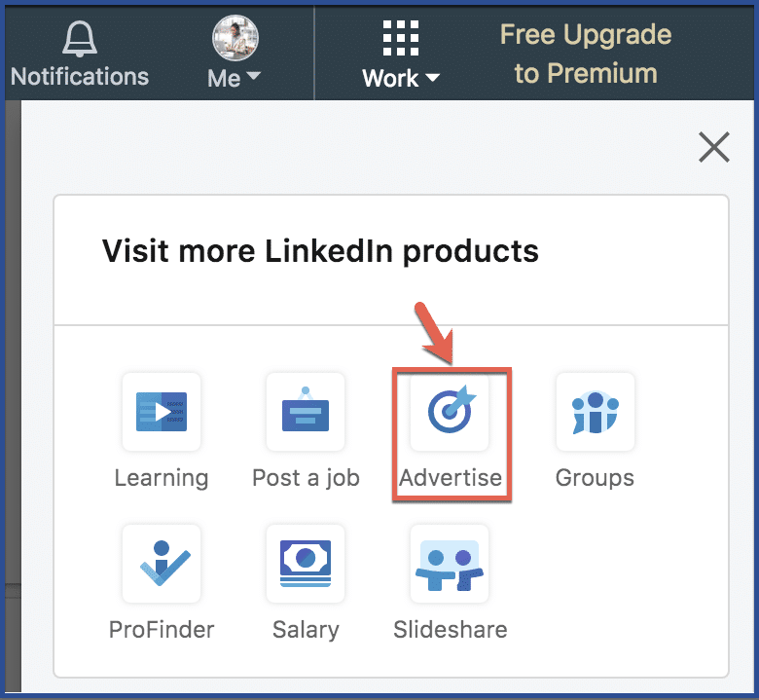Select the Work menu label

pyautogui.click(x=390, y=78)
